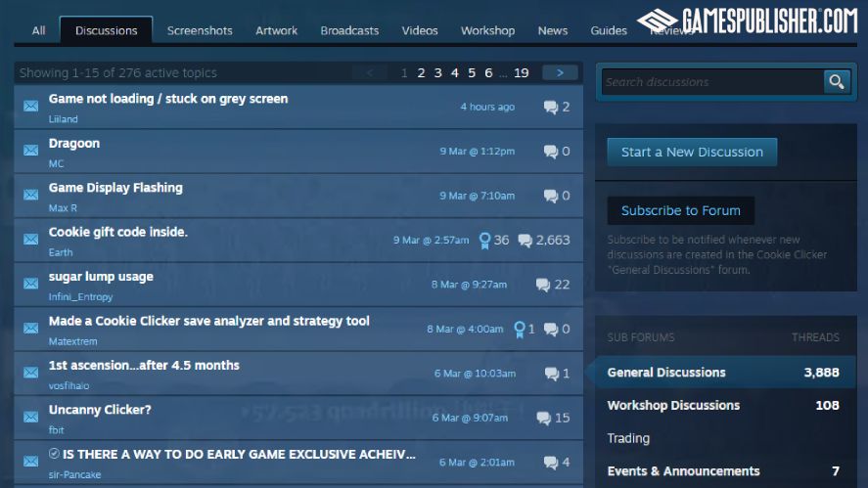The width and height of the screenshot is (868, 488).
Task: Click Start a New Discussion button
Action: click(692, 153)
